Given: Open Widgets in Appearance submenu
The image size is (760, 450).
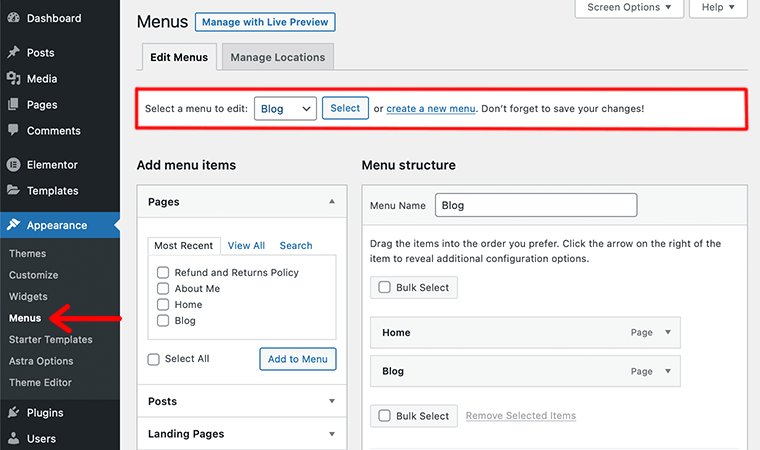Looking at the screenshot, I should coord(28,296).
